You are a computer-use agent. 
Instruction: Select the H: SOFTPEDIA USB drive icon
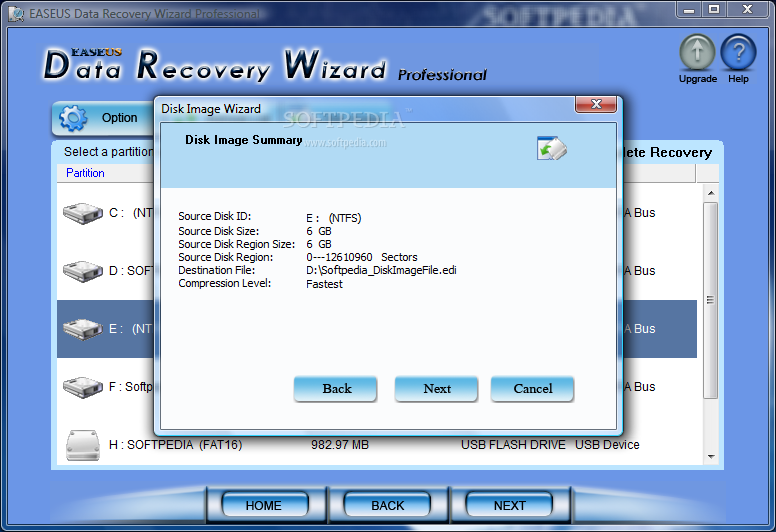tap(83, 445)
